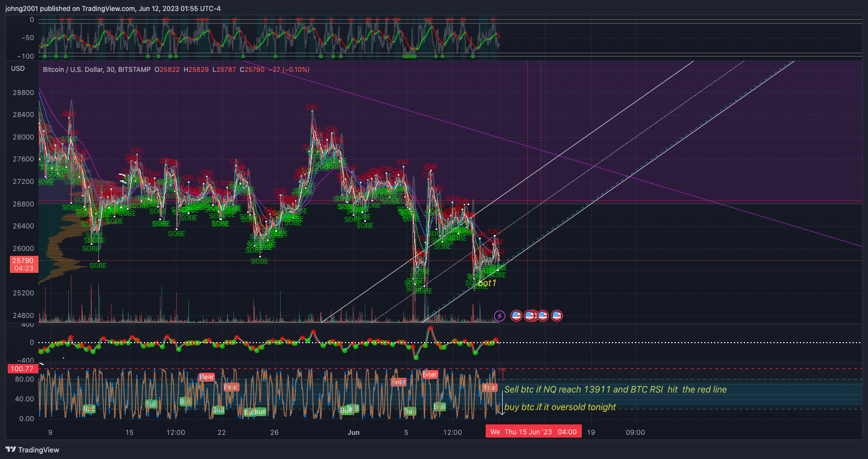Click the USD currency label on the price axis

point(18,69)
